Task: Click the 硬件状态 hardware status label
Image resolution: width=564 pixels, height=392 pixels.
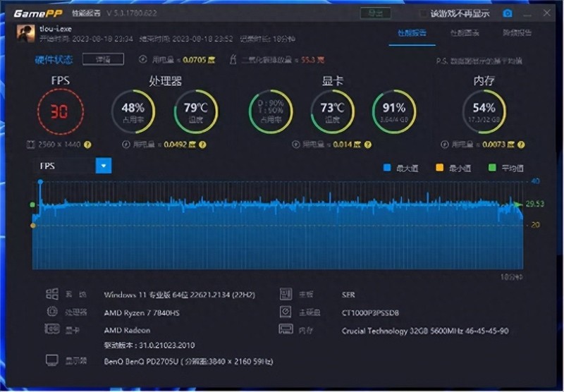Action: [54, 59]
